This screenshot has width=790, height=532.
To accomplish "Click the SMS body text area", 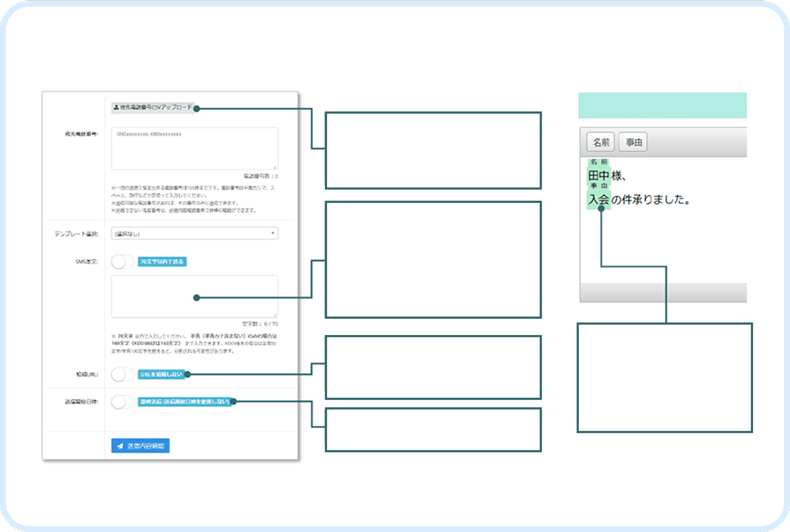I will [195, 296].
